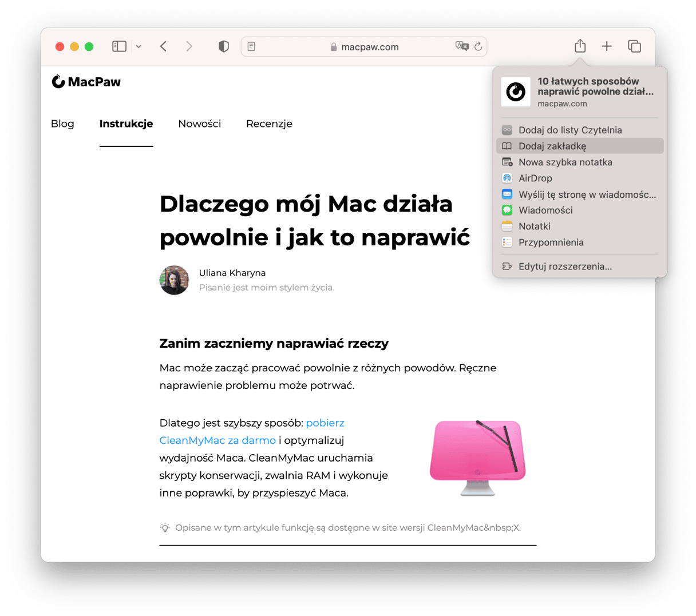Click the AirDrop icon
The image size is (696, 616).
(x=507, y=178)
